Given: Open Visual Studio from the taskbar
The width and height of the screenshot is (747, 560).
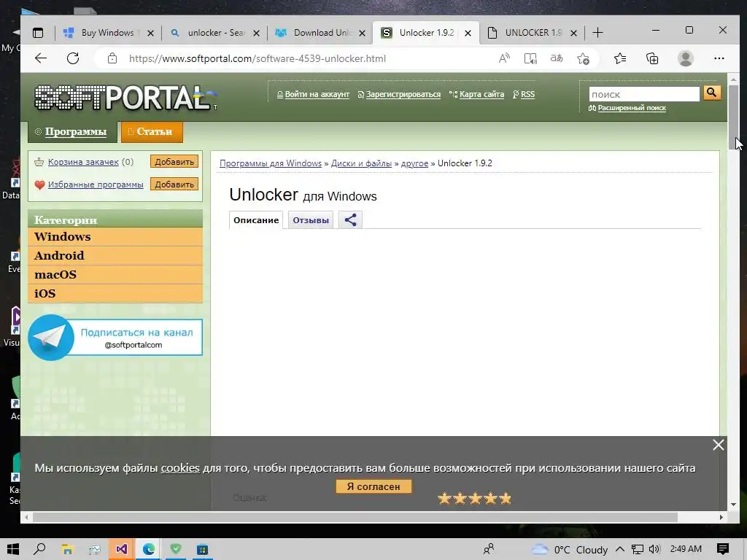Looking at the screenshot, I should 122,550.
